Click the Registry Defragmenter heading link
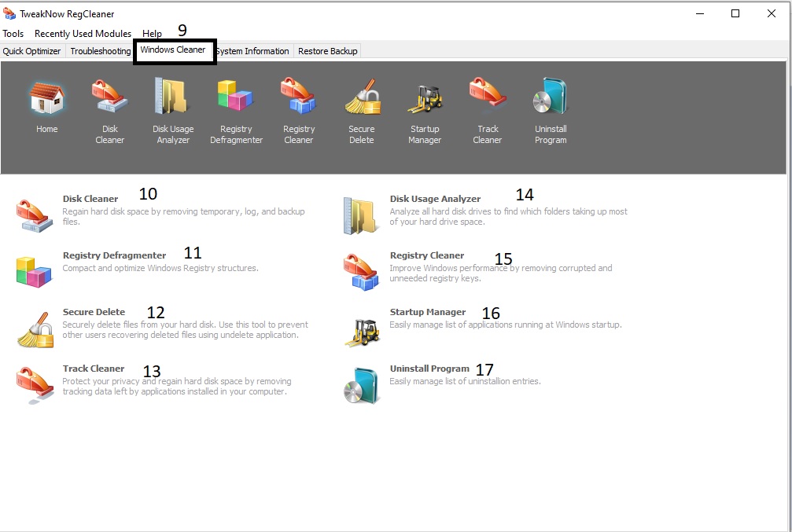The height and width of the screenshot is (532, 792). coord(114,255)
